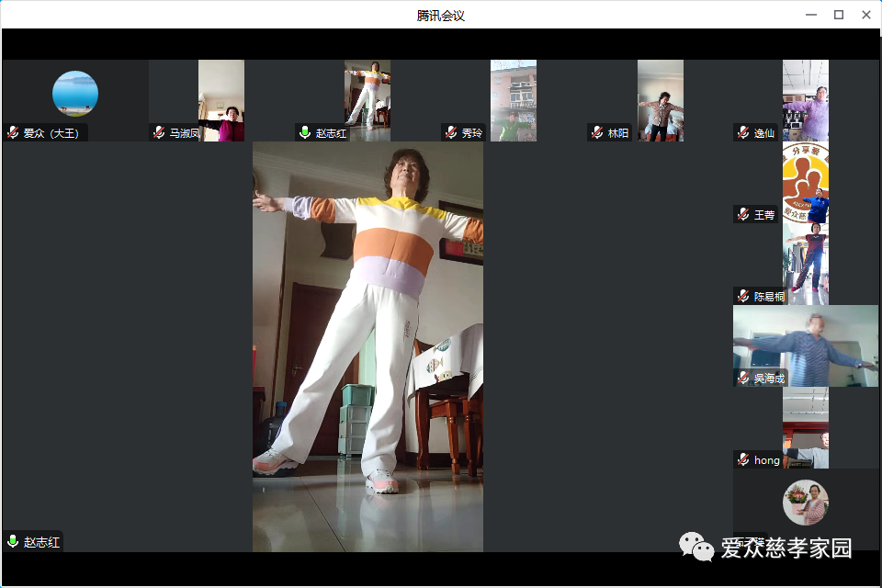The width and height of the screenshot is (882, 588).
Task: Click muted mic icon beside 爱众（大王）
Action: pyautogui.click(x=13, y=133)
